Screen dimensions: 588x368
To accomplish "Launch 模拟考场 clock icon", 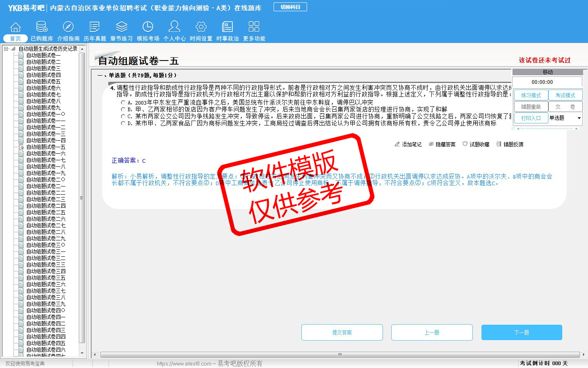I will point(148,27).
